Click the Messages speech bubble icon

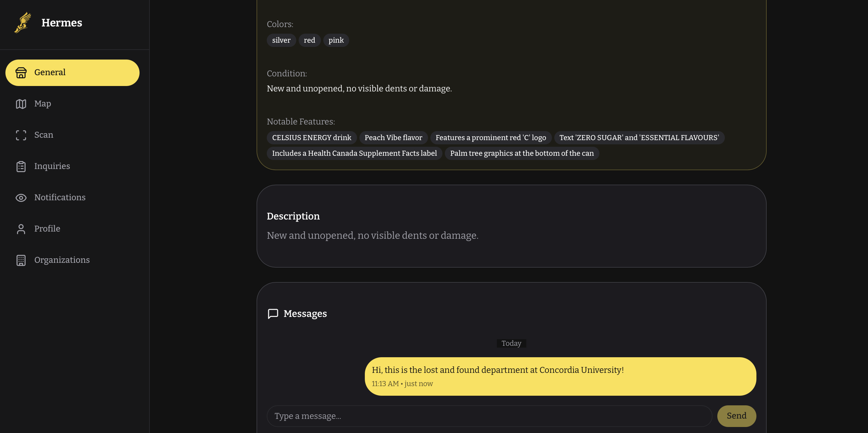point(272,313)
